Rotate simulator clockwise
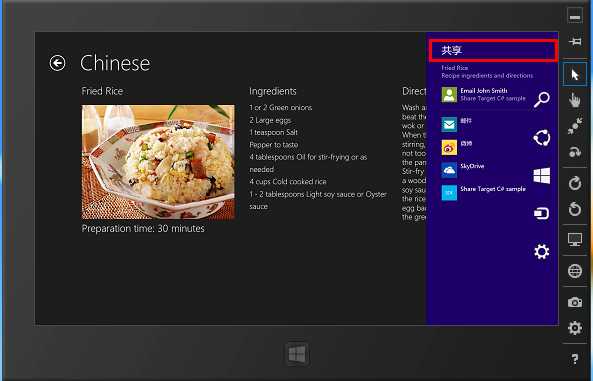Image resolution: width=593 pixels, height=381 pixels. pyautogui.click(x=575, y=183)
